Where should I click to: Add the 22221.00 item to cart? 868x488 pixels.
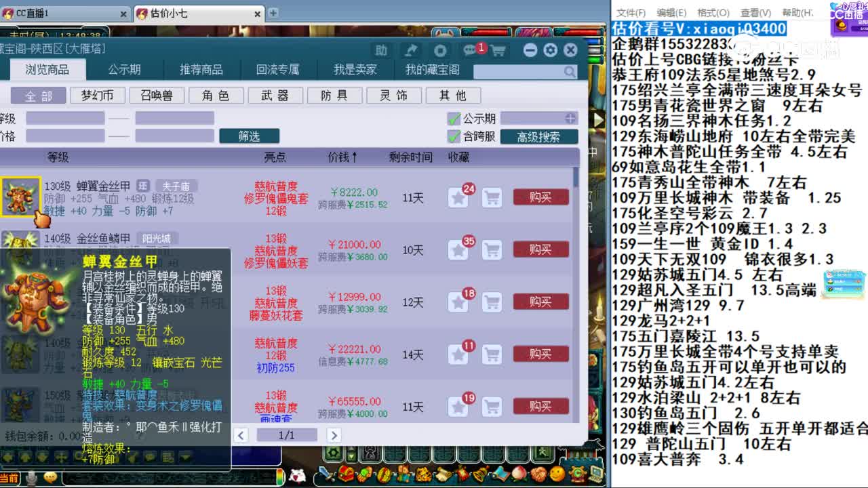point(492,354)
